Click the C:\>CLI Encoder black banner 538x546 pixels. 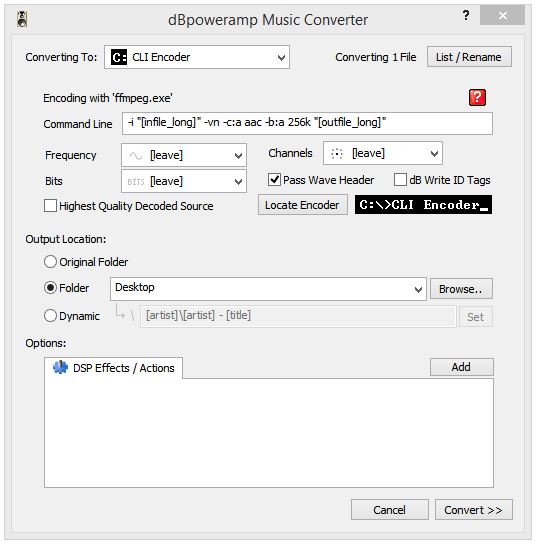(x=423, y=205)
